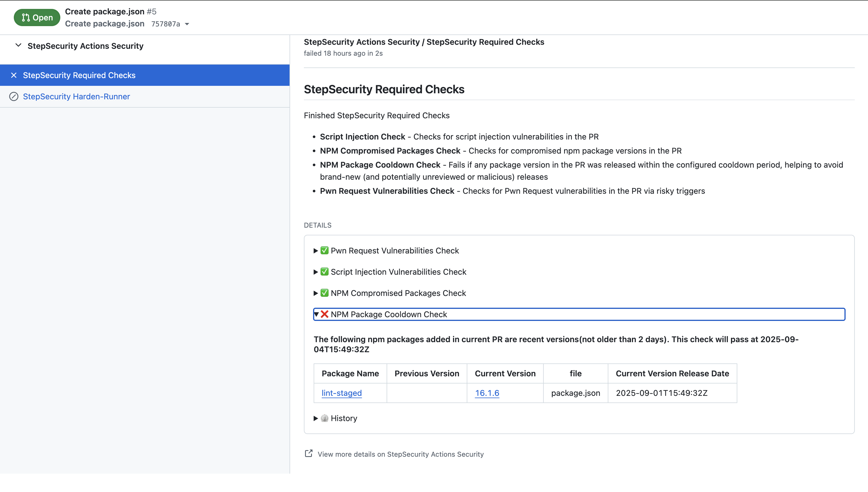Click the 'file' column header
The height and width of the screenshot is (492, 868).
[x=576, y=373]
